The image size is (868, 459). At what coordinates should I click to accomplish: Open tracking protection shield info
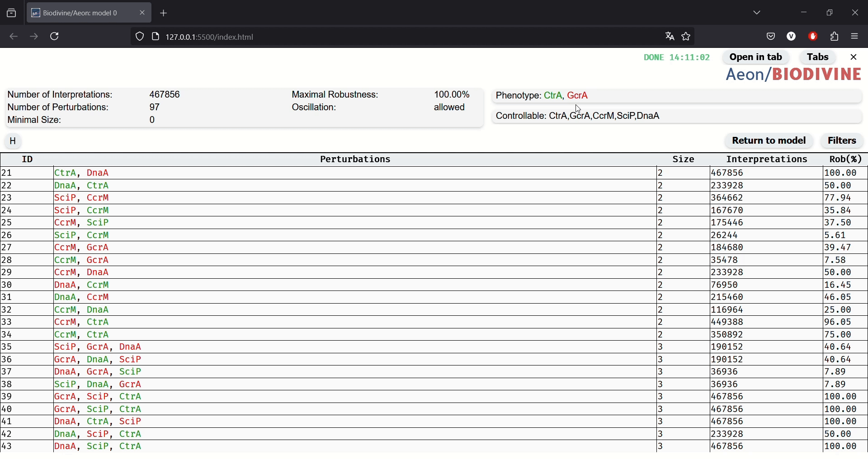(x=140, y=37)
